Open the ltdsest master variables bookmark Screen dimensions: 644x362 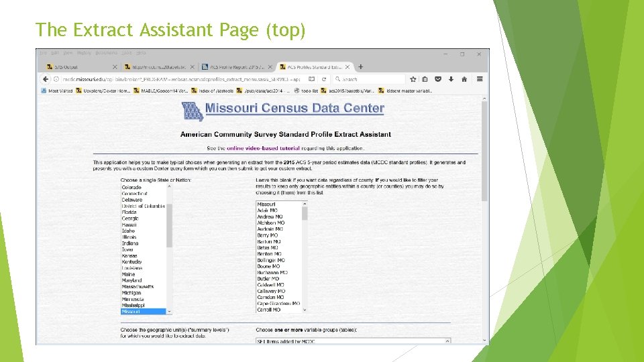click(x=405, y=90)
